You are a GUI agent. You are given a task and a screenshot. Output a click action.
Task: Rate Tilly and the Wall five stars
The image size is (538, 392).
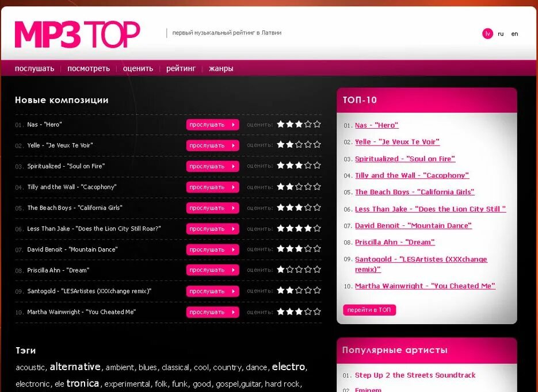pos(317,187)
